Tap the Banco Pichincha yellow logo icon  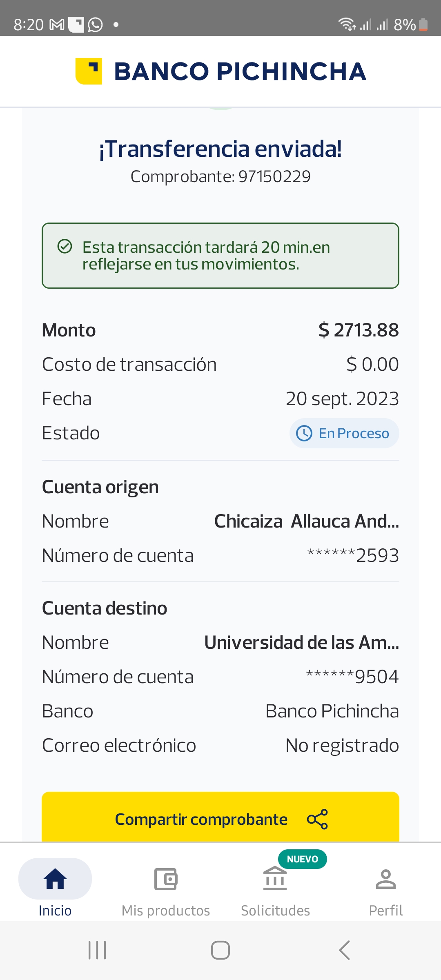tap(89, 71)
